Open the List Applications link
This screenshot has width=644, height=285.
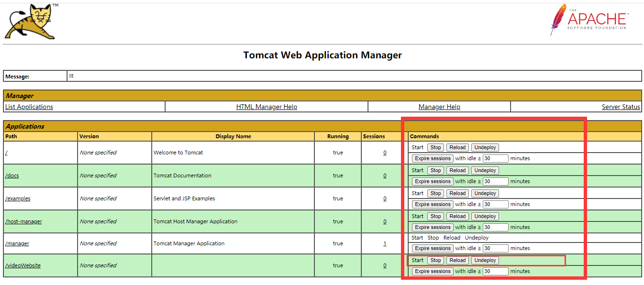[29, 107]
